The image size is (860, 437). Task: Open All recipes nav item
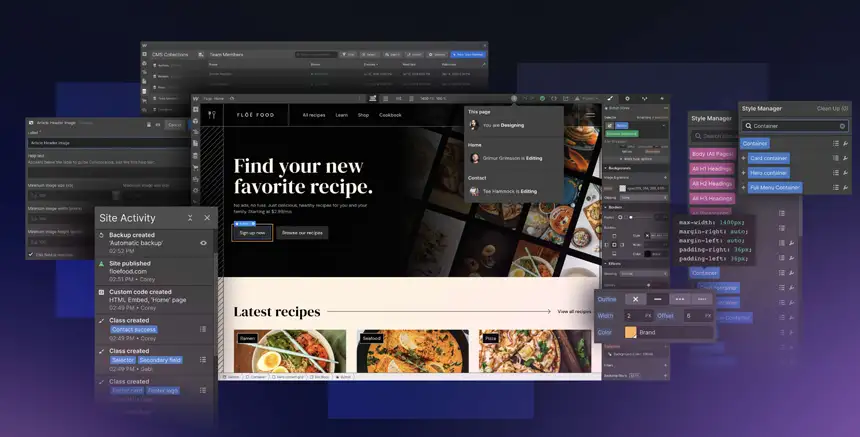pyautogui.click(x=314, y=115)
